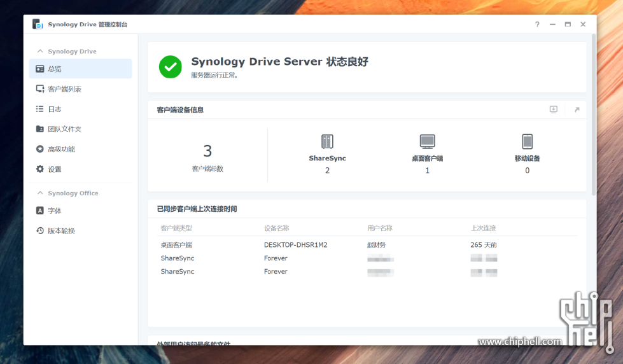623x364 pixels.
Task: Click the desktop client monitor icon
Action: click(428, 141)
